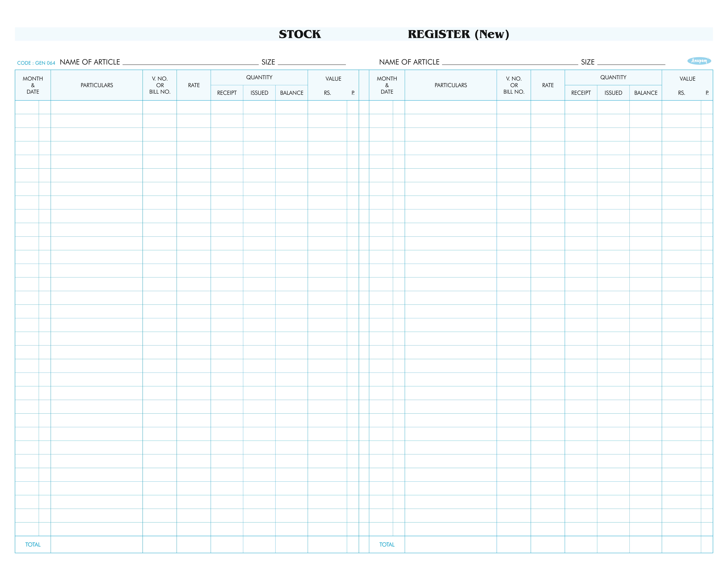
Task: Click the REGISTER (New) title heading
Action: [x=458, y=34]
